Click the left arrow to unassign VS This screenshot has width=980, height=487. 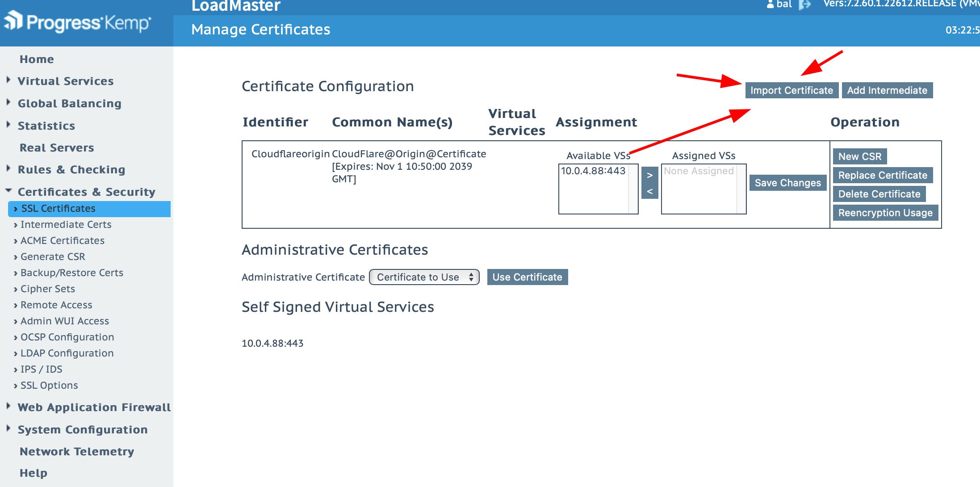[650, 191]
